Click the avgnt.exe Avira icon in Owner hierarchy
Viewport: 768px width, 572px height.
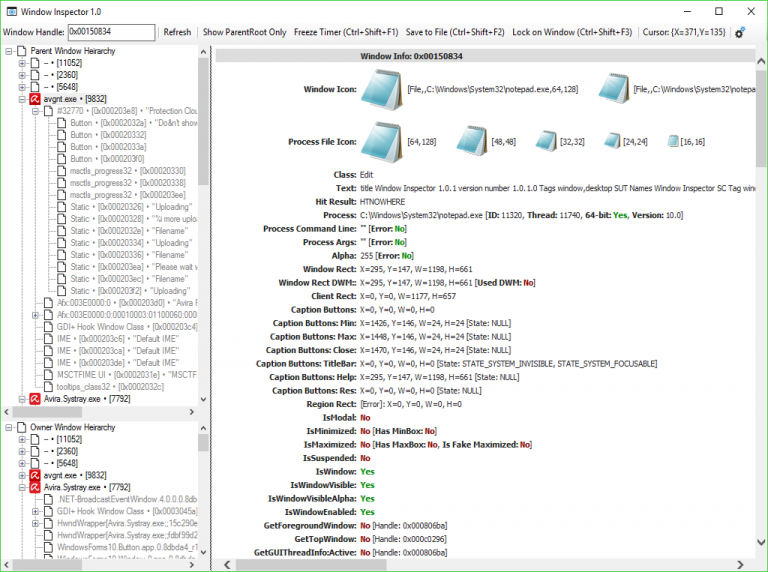tap(35, 475)
